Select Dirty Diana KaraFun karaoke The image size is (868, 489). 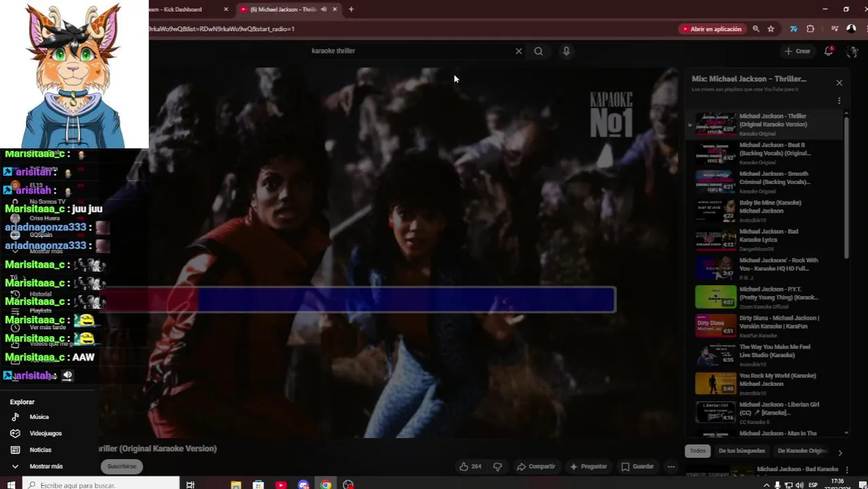(x=764, y=327)
